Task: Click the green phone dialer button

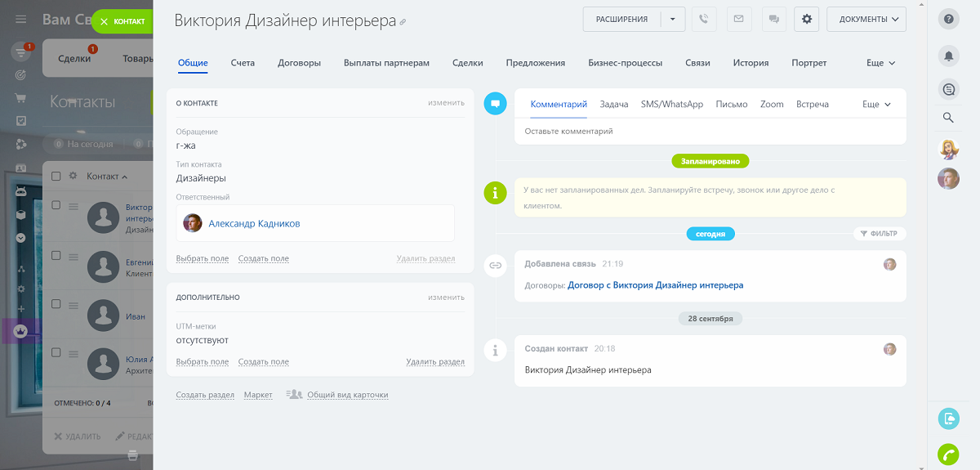Action: (948, 454)
